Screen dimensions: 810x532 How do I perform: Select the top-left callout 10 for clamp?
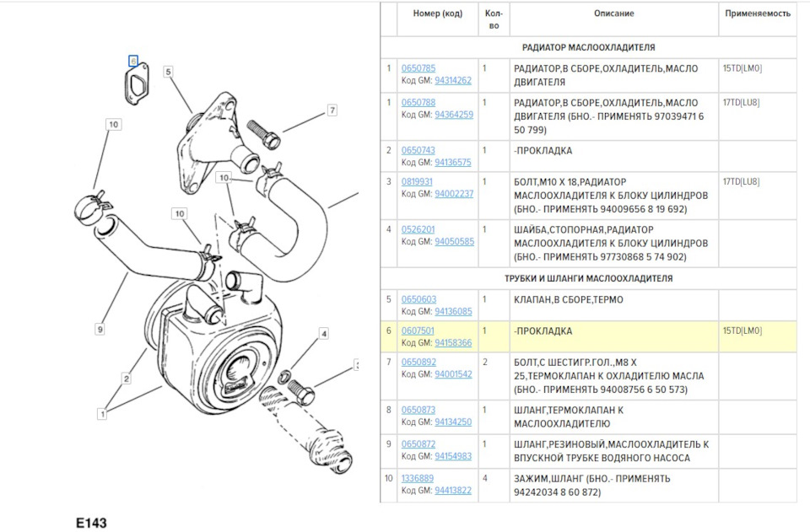[x=114, y=124]
